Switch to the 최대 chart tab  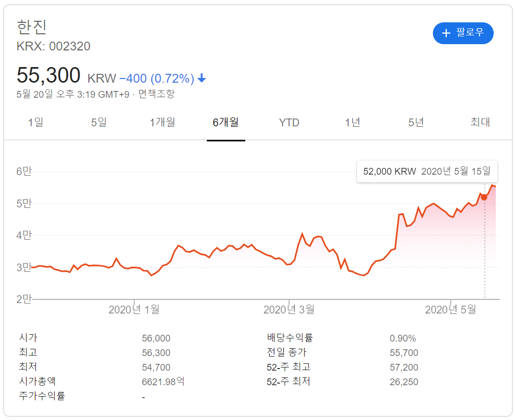click(480, 122)
